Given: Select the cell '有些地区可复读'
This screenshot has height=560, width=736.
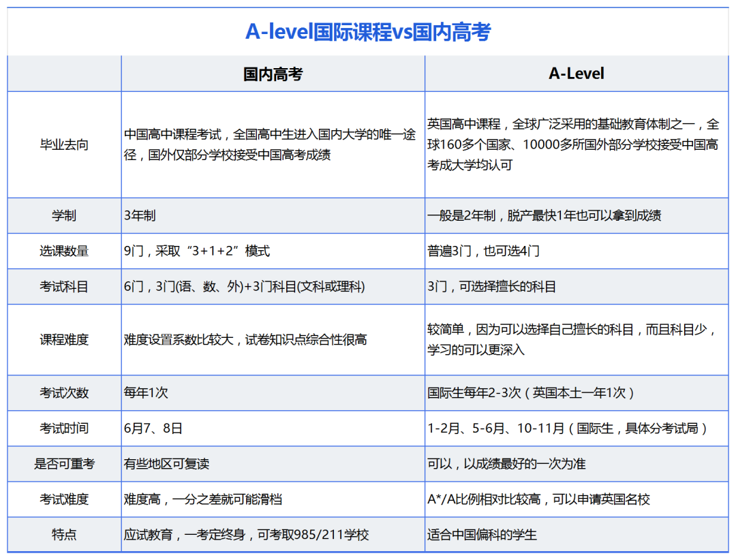Looking at the screenshot, I should (273, 464).
